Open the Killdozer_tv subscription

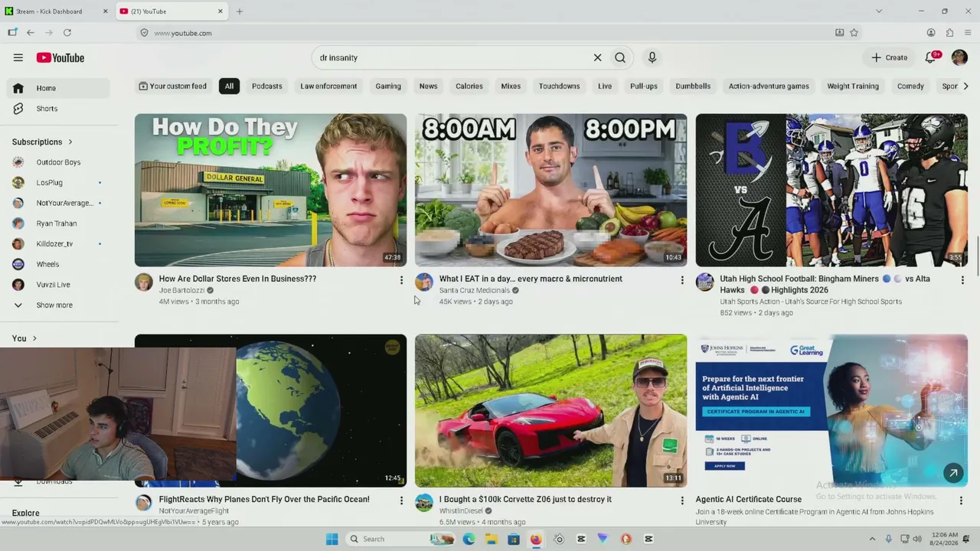58,244
